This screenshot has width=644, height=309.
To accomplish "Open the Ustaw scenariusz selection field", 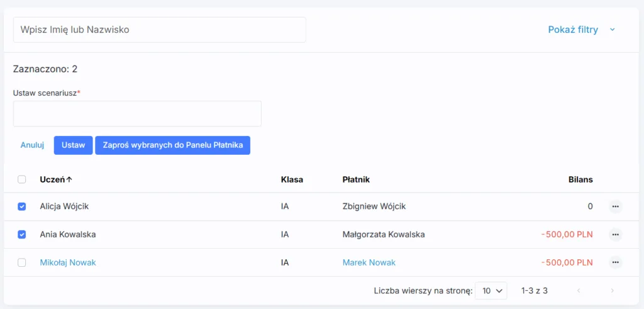I will point(137,114).
